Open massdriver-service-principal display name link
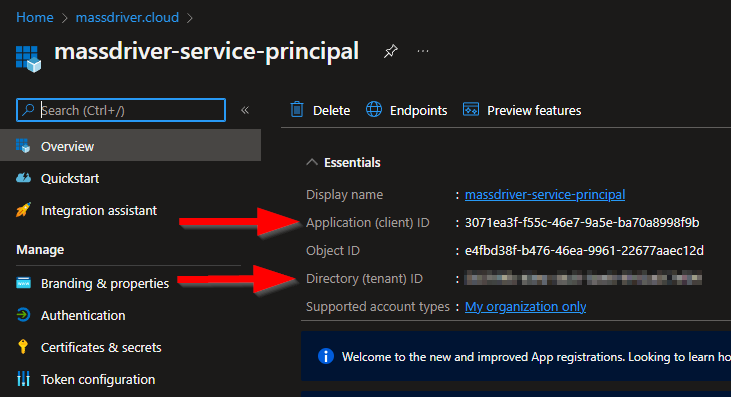Viewport: 731px width, 397px height. coord(545,194)
